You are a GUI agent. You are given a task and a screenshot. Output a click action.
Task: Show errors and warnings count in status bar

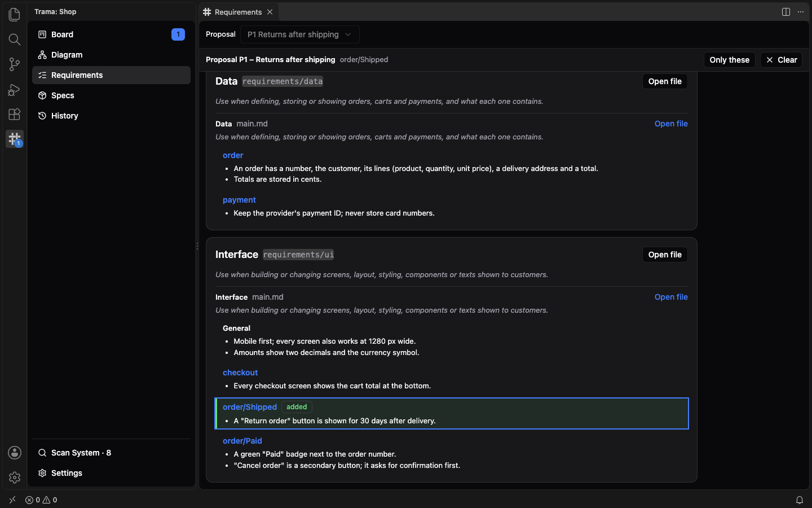point(41,500)
